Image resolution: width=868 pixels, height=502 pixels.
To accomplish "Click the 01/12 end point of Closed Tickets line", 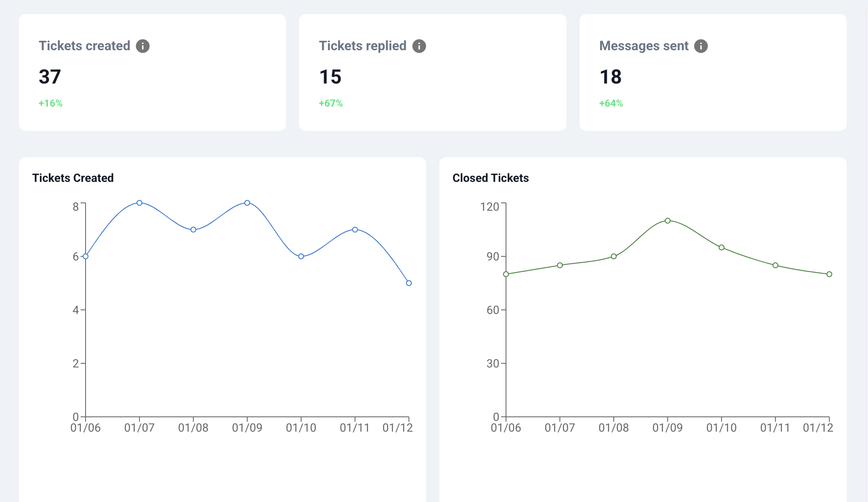I will click(x=829, y=274).
